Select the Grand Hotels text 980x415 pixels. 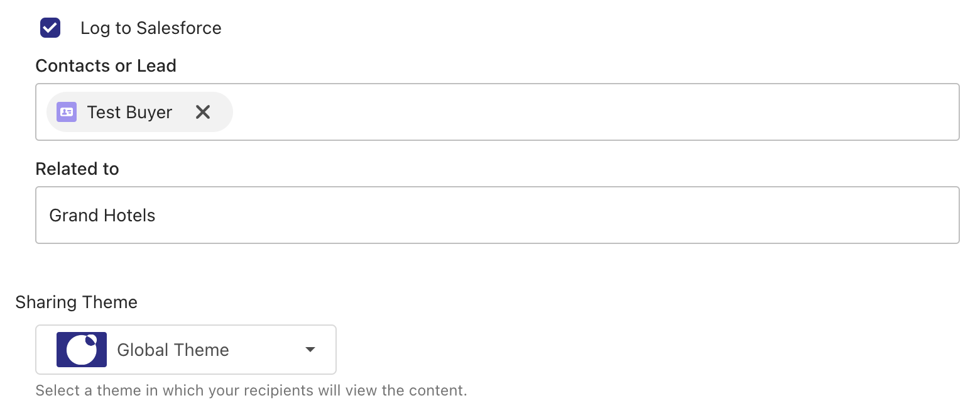pyautogui.click(x=102, y=215)
